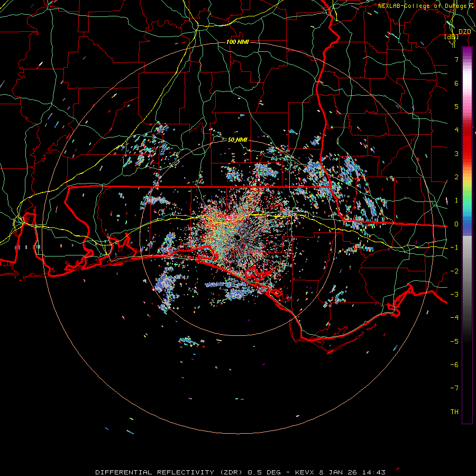Select the "DZD" legend title
This screenshot has height=476, width=476.
[x=464, y=32]
